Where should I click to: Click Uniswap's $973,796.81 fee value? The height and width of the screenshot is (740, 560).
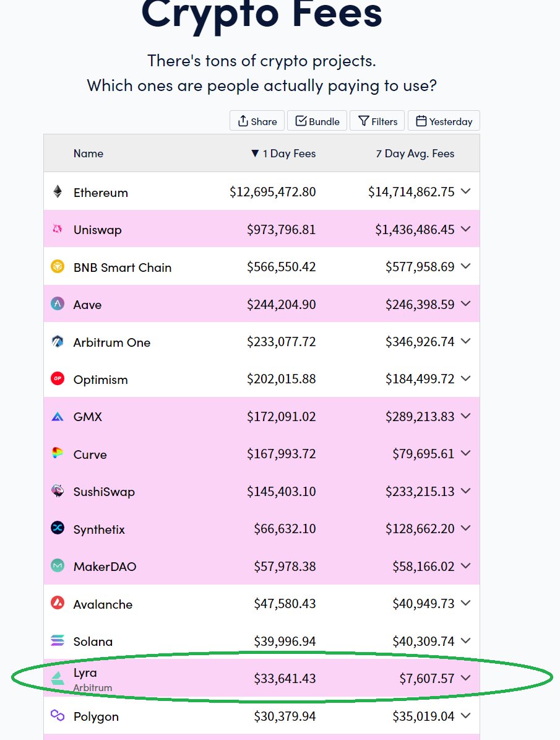point(281,230)
